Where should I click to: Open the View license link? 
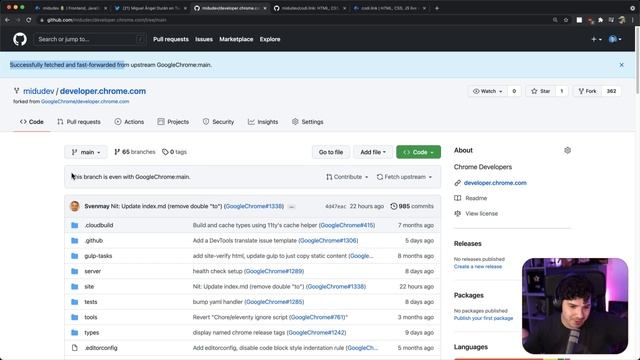[482, 213]
